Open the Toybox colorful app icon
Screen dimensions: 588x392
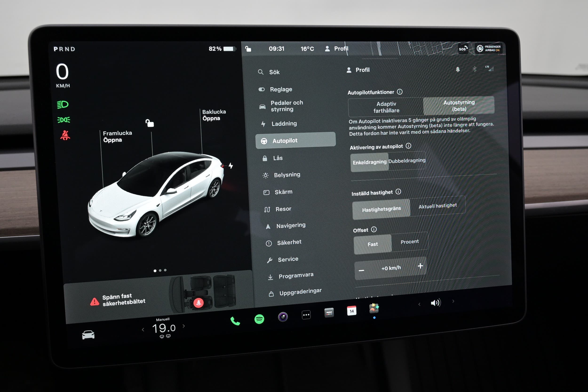click(x=374, y=308)
